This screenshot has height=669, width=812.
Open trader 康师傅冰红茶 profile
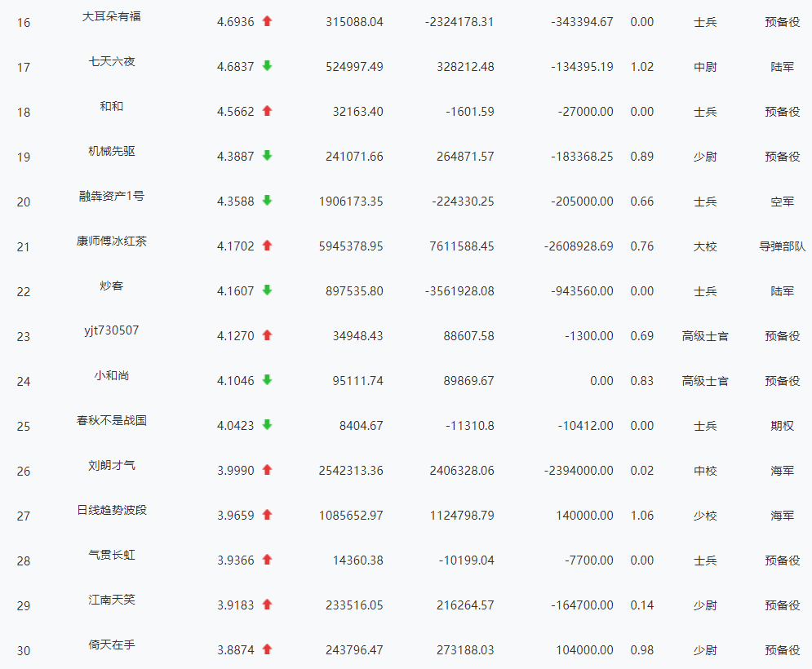point(112,241)
